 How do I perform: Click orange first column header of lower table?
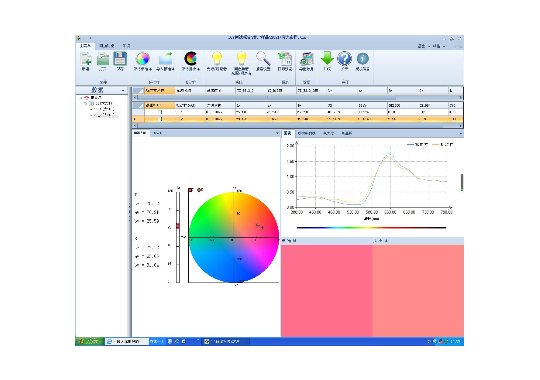[x=159, y=105]
